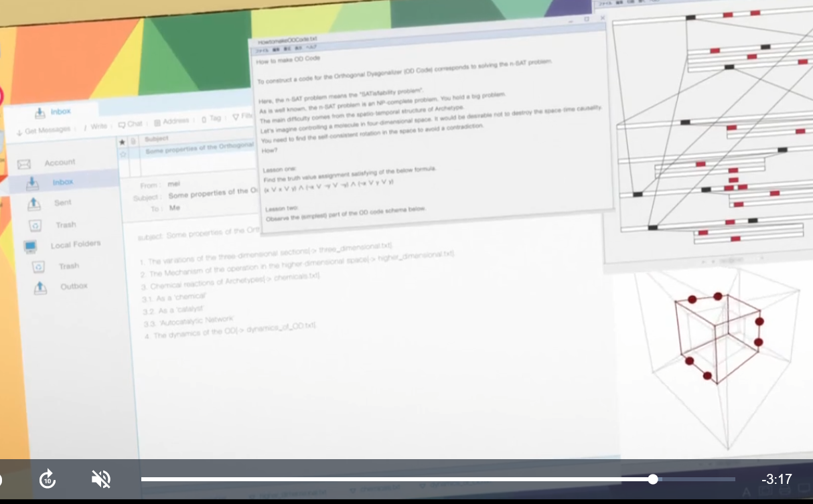Select the 'Some properties of the Orthogonal' message row

(188, 150)
